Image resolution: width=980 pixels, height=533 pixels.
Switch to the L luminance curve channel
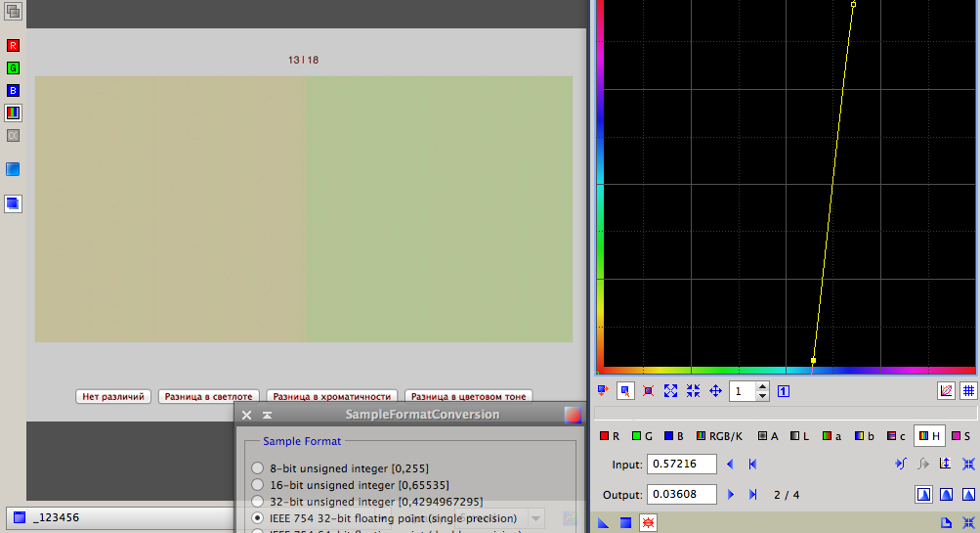point(799,436)
